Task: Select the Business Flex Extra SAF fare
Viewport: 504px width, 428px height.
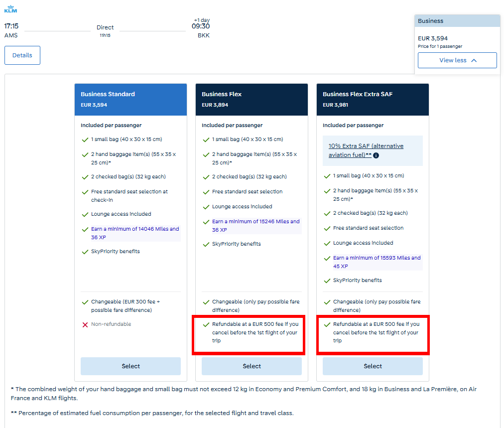Action: pyautogui.click(x=373, y=366)
